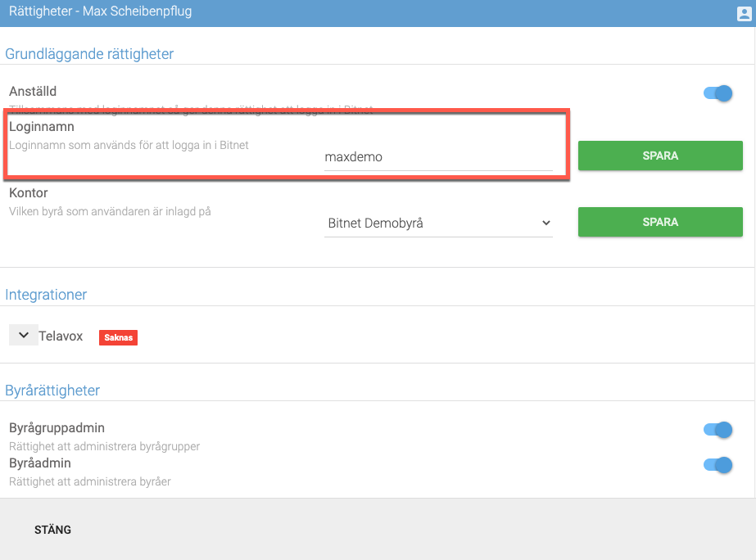Image resolution: width=756 pixels, height=560 pixels.
Task: Click 'Vilken byrå som användaren är inlagd på'
Action: [110, 211]
